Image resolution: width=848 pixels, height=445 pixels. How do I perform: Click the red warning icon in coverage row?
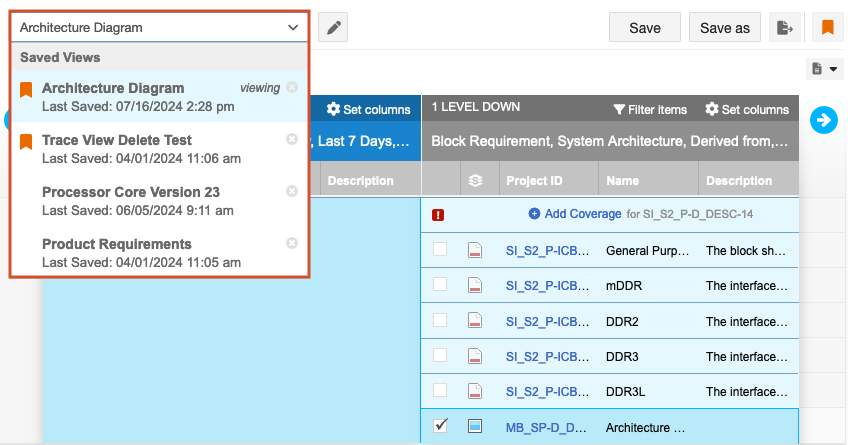438,214
